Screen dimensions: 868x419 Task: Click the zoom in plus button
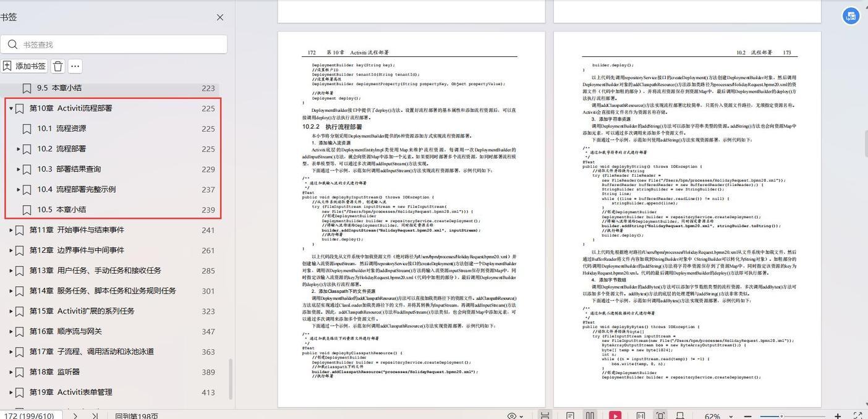click(838, 416)
